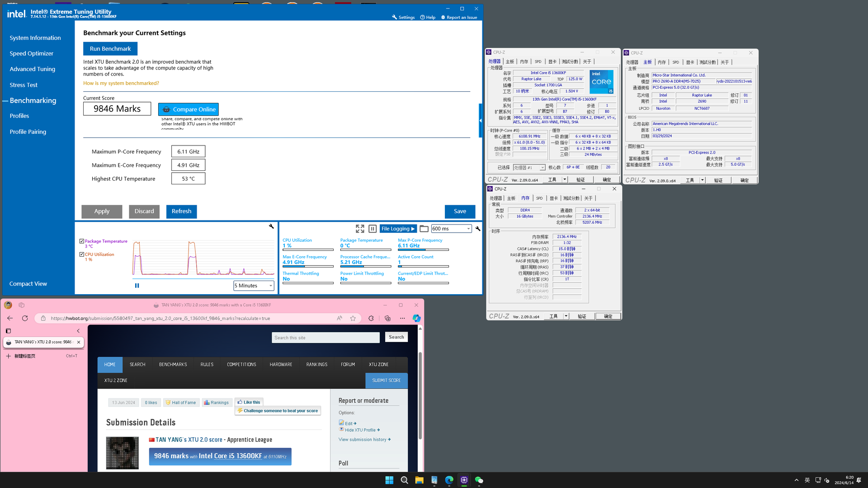Open File Explorer from taskbar

[419, 480]
